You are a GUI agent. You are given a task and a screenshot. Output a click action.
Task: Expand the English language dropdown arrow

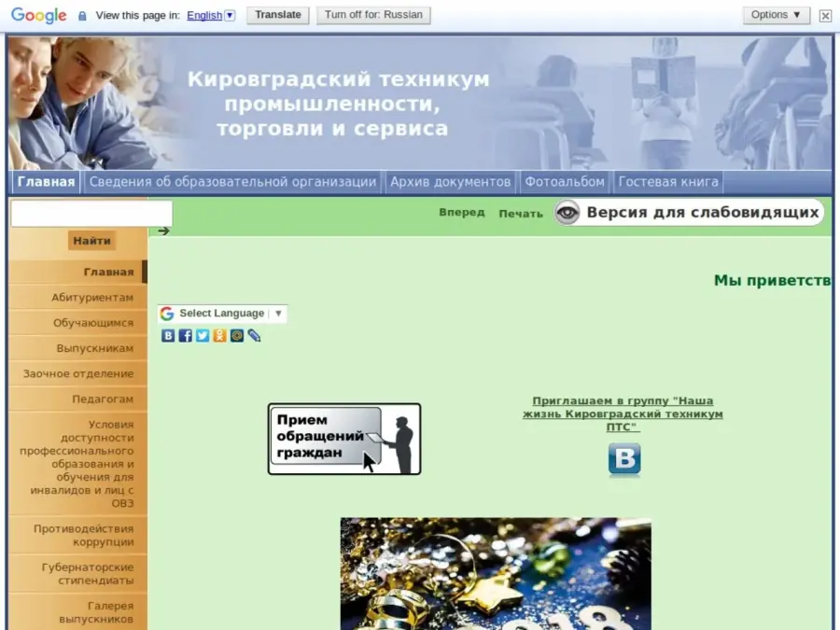pos(230,15)
